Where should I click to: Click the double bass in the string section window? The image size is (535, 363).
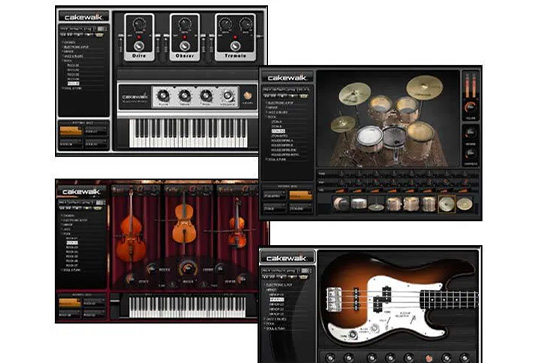tap(130, 229)
